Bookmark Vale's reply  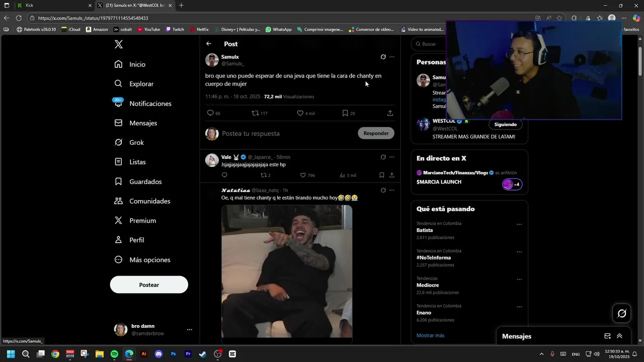381,175
